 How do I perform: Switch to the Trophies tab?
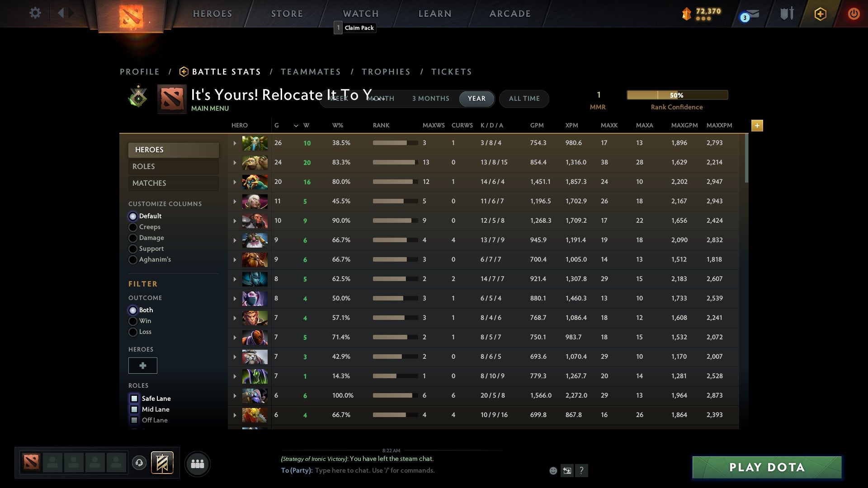pos(386,71)
